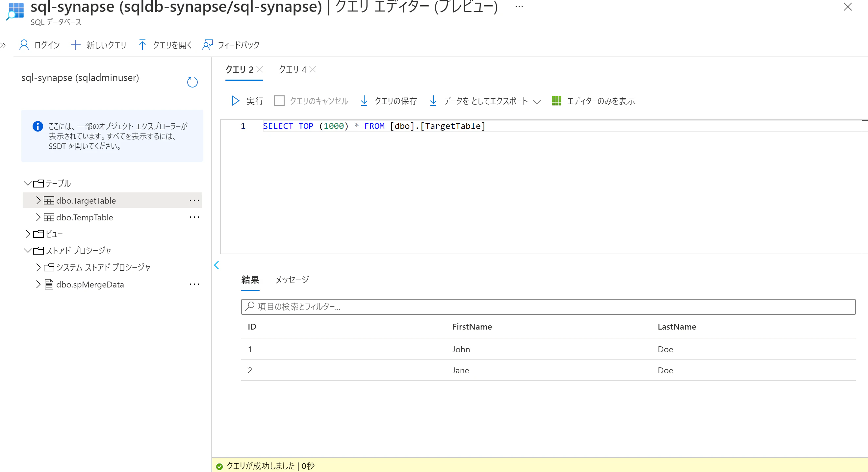Select the dbo.spMergeData tree row
Viewport: 868px width, 472px height.
[x=112, y=284]
